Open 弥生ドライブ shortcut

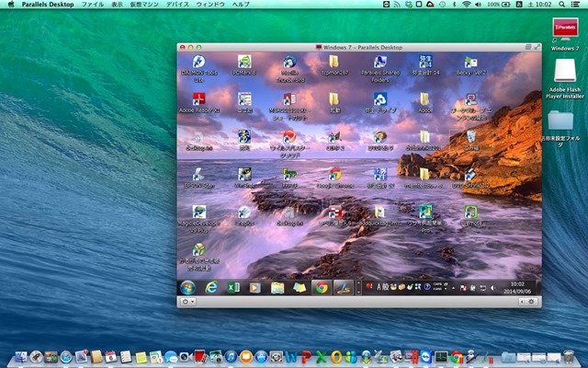[x=380, y=103]
